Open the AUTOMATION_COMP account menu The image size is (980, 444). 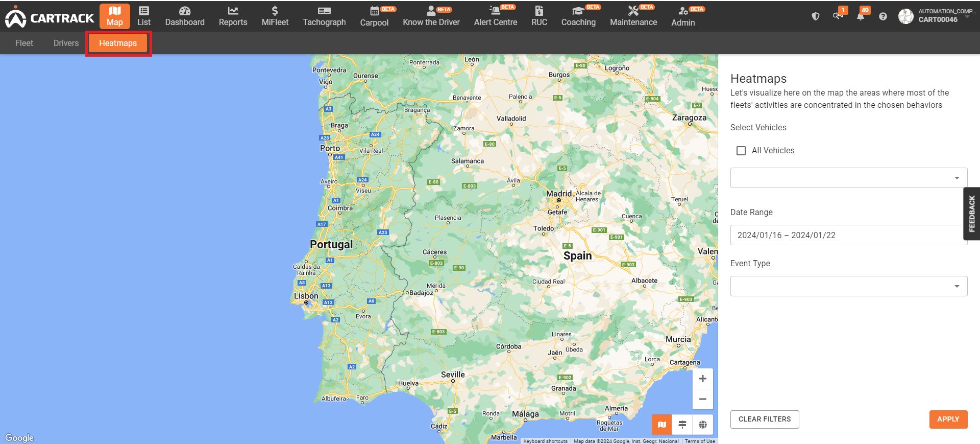tap(947, 15)
